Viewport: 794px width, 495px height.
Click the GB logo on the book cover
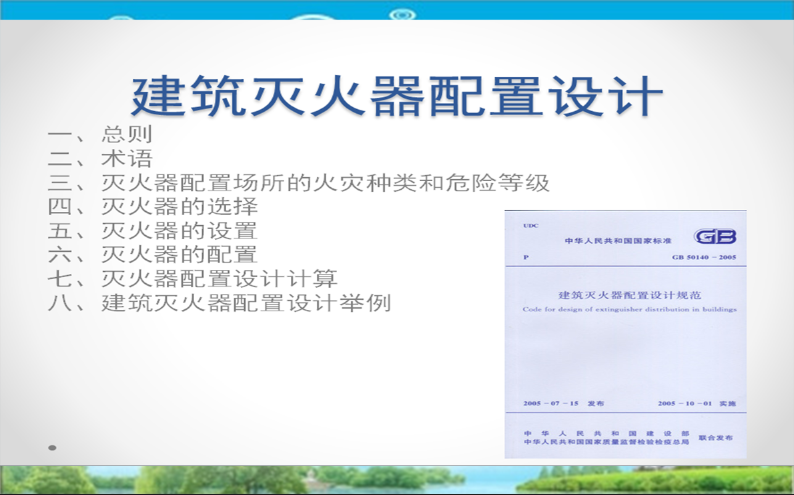tap(714, 237)
